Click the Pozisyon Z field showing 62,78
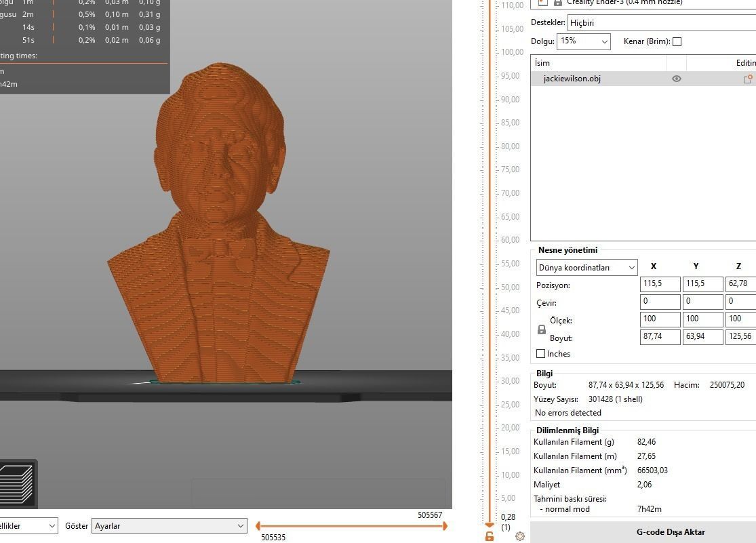This screenshot has width=756, height=543. [x=740, y=283]
